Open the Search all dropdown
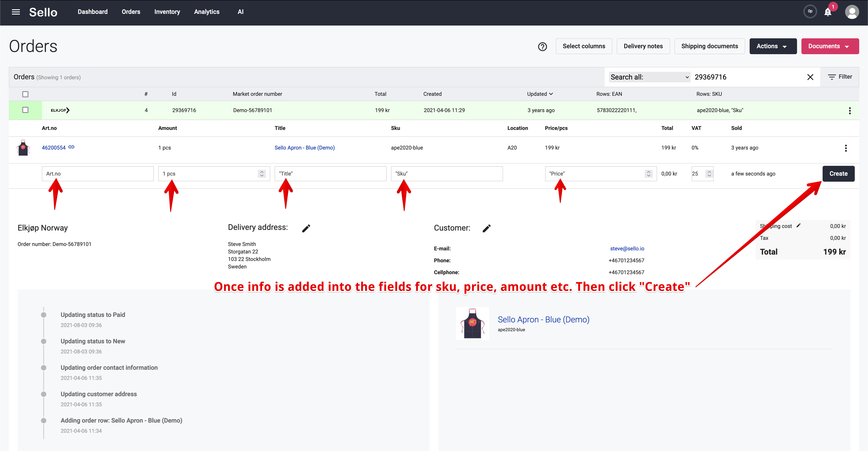868x451 pixels. coord(649,77)
